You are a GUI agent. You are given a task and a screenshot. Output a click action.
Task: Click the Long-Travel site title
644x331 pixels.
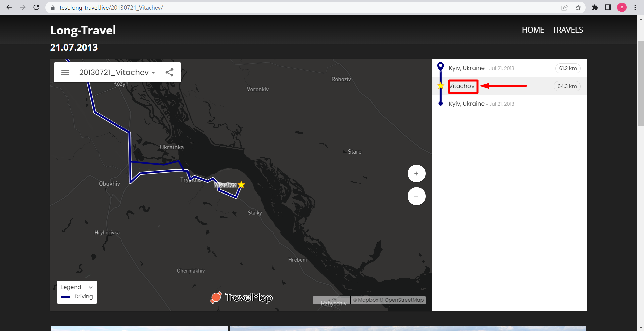[83, 30]
